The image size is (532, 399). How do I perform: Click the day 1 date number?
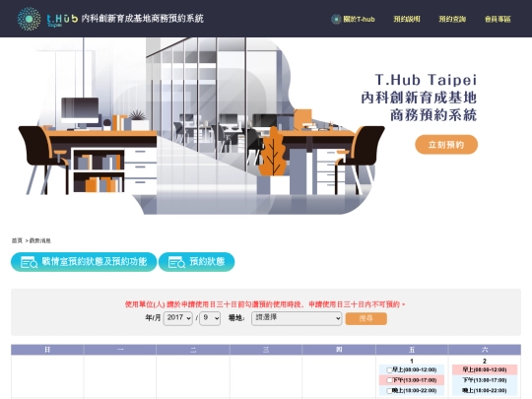412,361
